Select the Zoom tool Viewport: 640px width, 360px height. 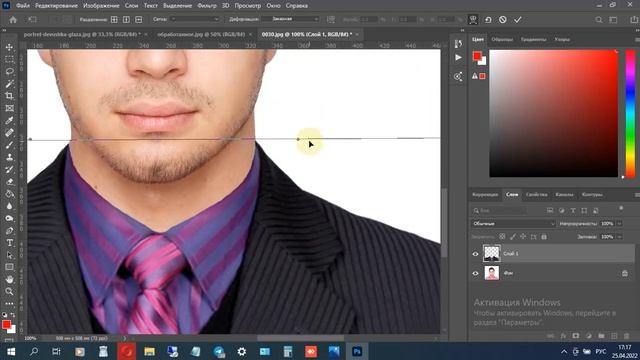tap(9, 291)
